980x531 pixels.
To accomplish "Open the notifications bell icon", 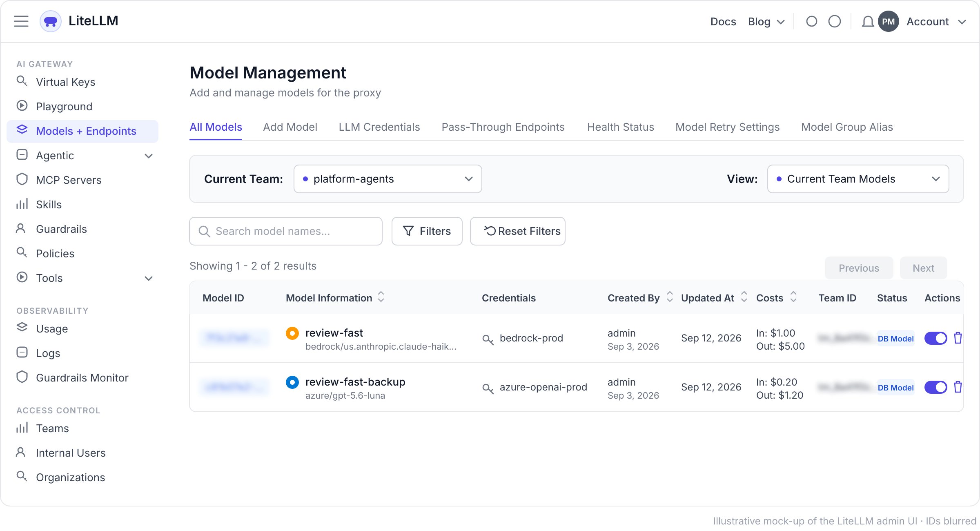I will click(868, 22).
